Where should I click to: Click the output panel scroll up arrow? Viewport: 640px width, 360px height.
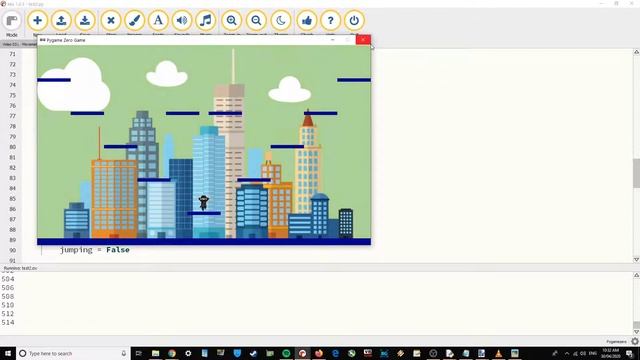click(x=636, y=276)
